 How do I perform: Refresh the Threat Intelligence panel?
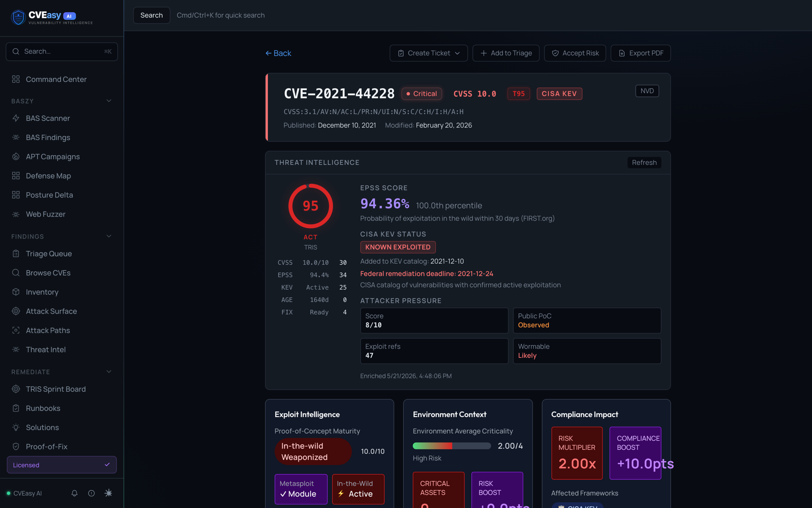644,163
